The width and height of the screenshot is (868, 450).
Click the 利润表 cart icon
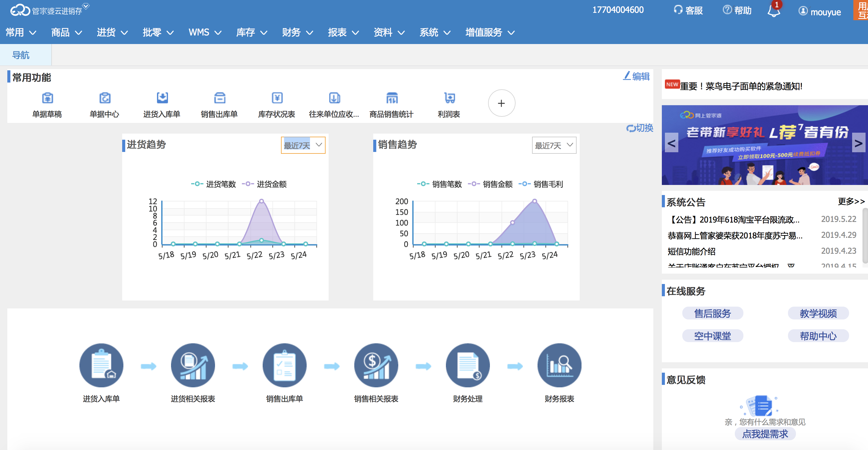point(449,98)
